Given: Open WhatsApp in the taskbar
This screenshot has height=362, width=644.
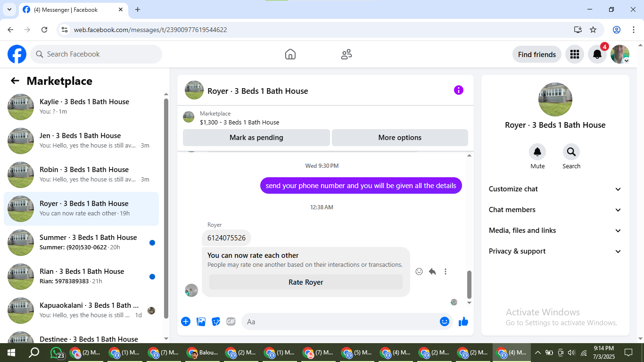Looking at the screenshot, I should [57, 353].
